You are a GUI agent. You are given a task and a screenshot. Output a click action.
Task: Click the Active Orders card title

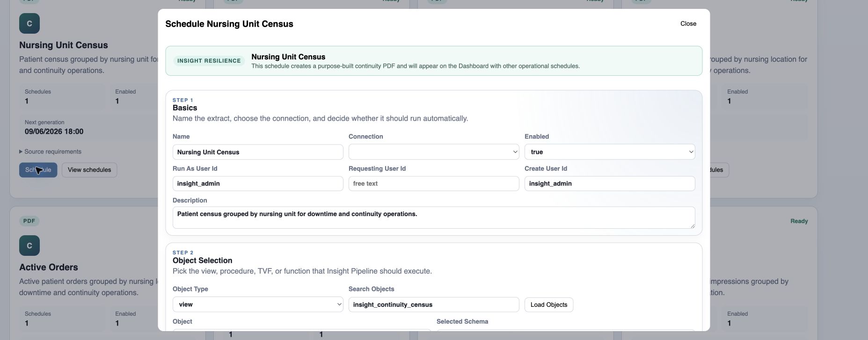pyautogui.click(x=49, y=268)
